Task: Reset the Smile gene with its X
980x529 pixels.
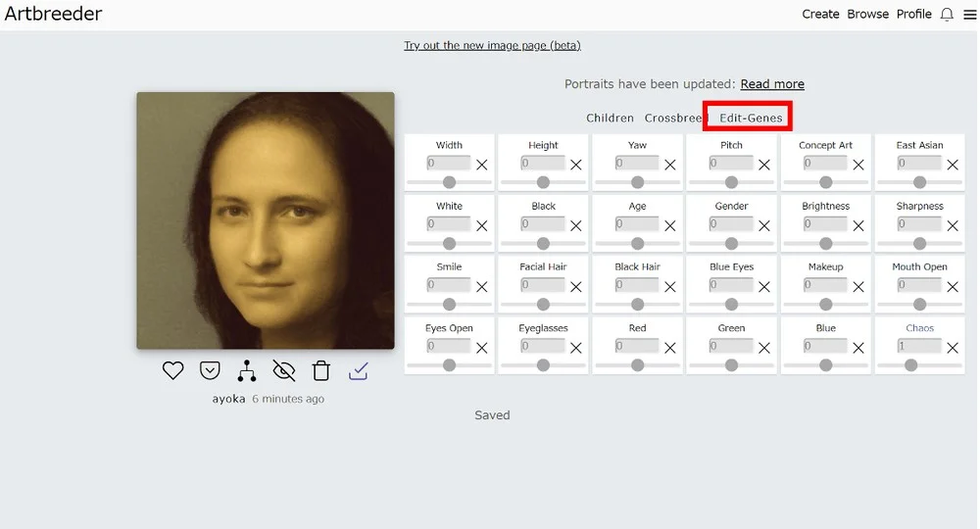Action: pos(482,287)
